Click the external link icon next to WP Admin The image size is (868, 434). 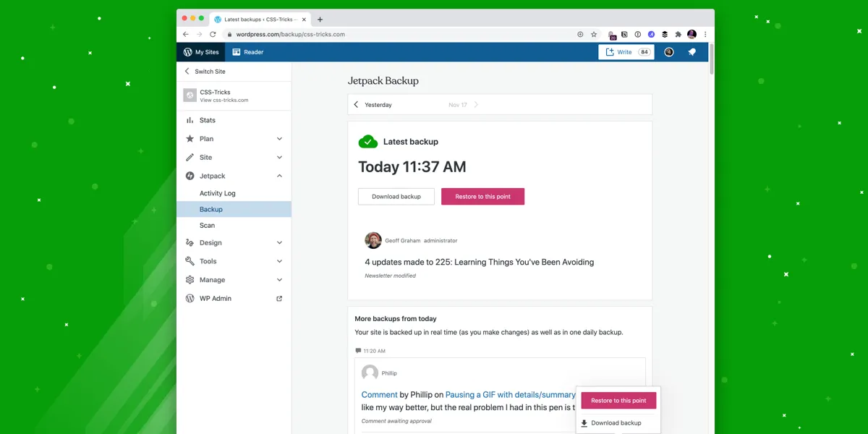tap(279, 299)
